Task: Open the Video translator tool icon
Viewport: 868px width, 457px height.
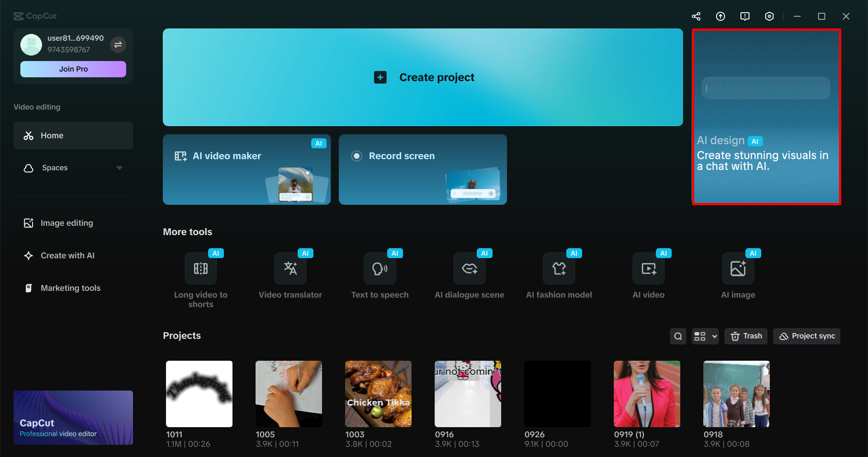Action: click(290, 269)
